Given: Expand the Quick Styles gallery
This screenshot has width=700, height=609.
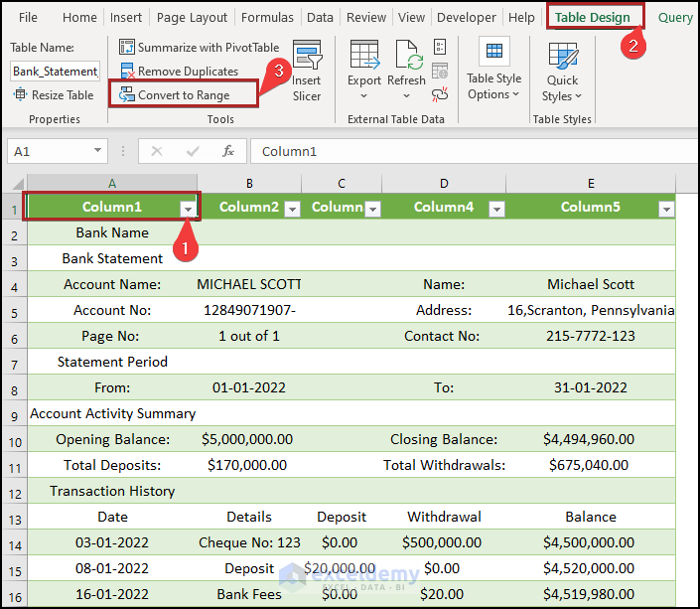Looking at the screenshot, I should pyautogui.click(x=562, y=79).
